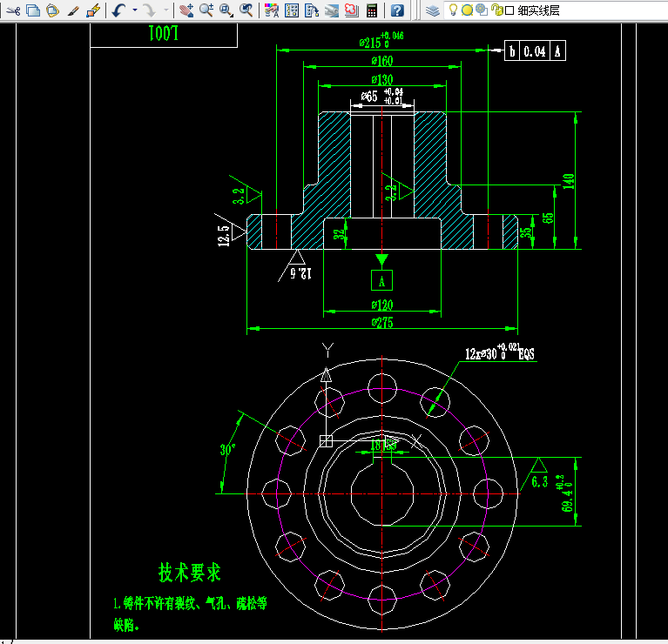This screenshot has width=668, height=644.
Task: Click the 12xø30 EQS hole callout
Action: [499, 352]
